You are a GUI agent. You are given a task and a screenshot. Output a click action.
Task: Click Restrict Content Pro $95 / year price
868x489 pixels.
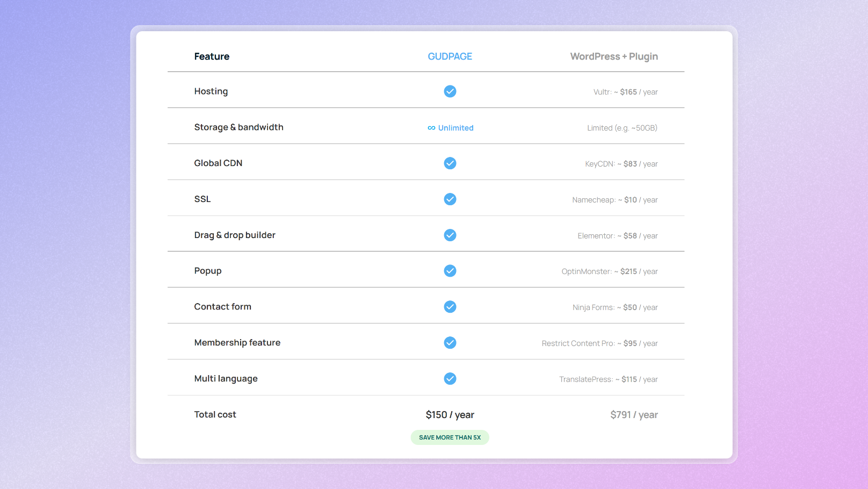[600, 343]
